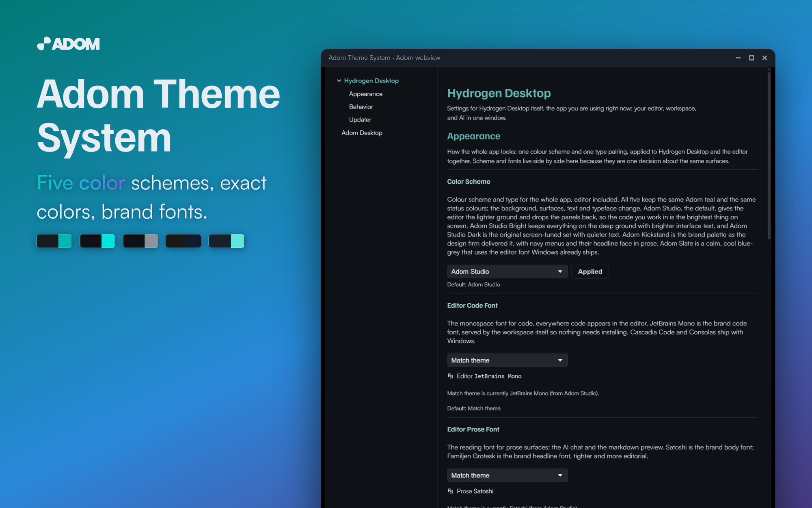Click the 'Color Scheme' setting label
This screenshot has width=812, height=508.
click(469, 182)
